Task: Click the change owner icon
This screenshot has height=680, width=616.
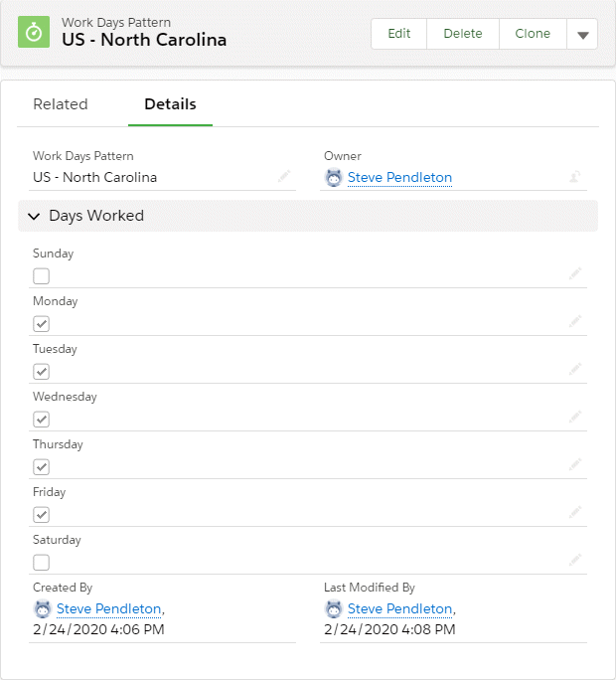Action: pos(574,177)
